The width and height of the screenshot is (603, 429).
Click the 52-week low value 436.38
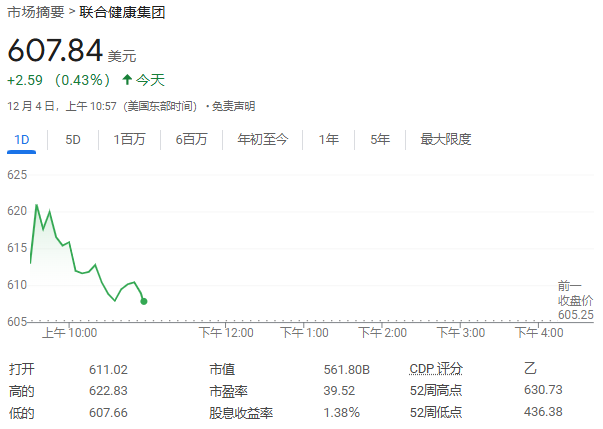[543, 412]
